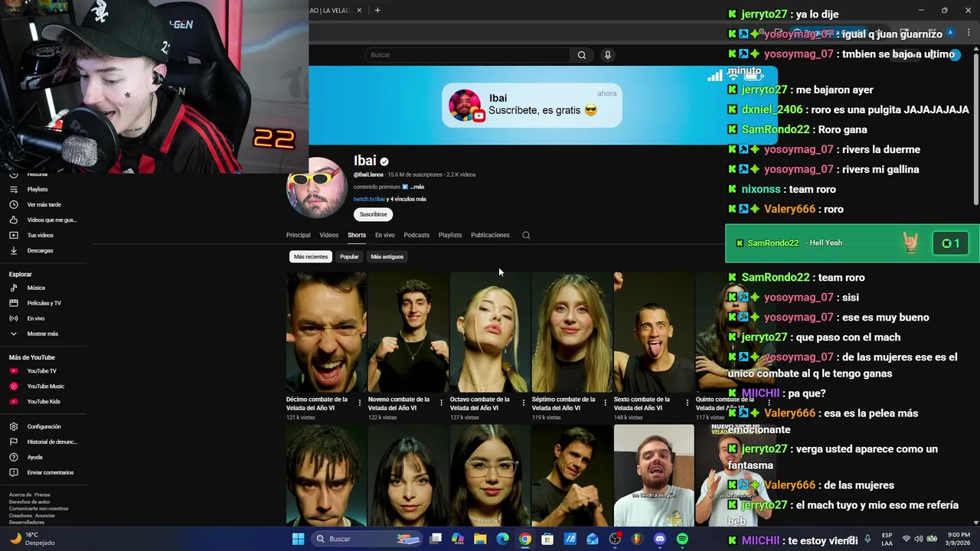
Task: Open the Principal channel tab
Action: coord(298,235)
